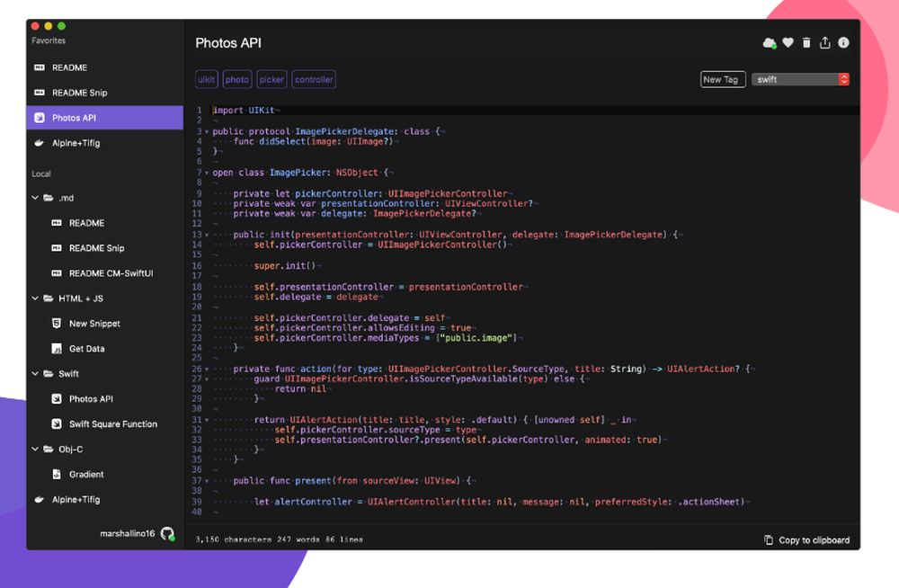
Task: Click the .md folder label
Action: (x=66, y=198)
